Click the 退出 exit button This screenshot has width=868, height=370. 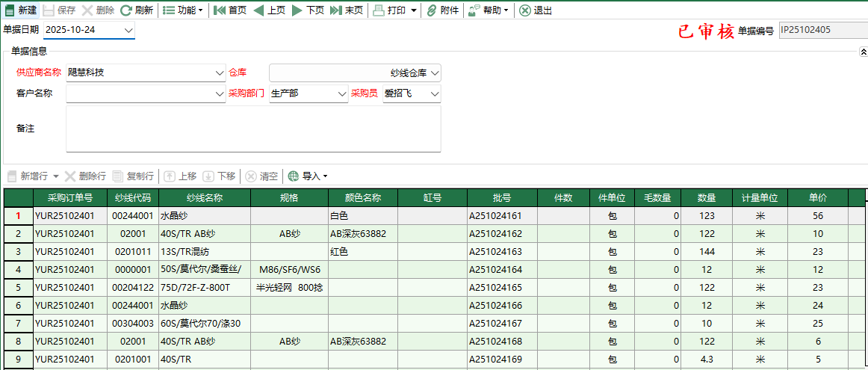(536, 10)
